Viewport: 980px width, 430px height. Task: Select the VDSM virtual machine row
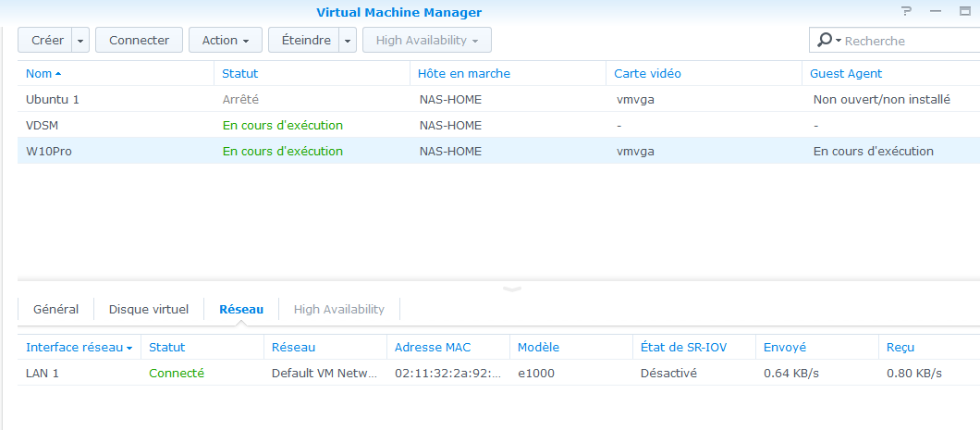click(498, 125)
